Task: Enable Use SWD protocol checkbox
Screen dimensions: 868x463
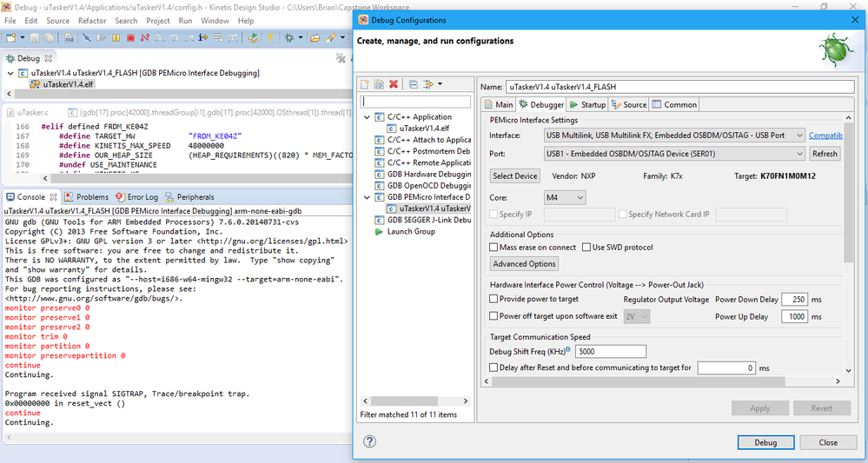Action: 586,248
